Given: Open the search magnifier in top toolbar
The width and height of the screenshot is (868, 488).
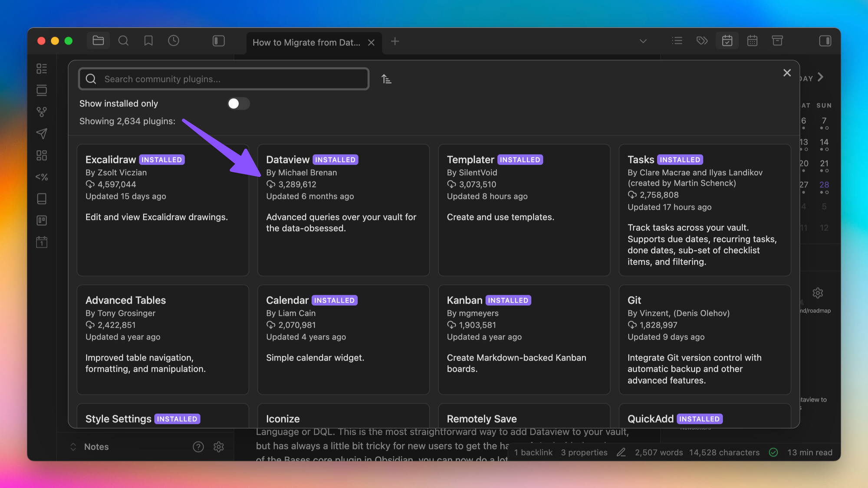Looking at the screenshot, I should pos(123,41).
